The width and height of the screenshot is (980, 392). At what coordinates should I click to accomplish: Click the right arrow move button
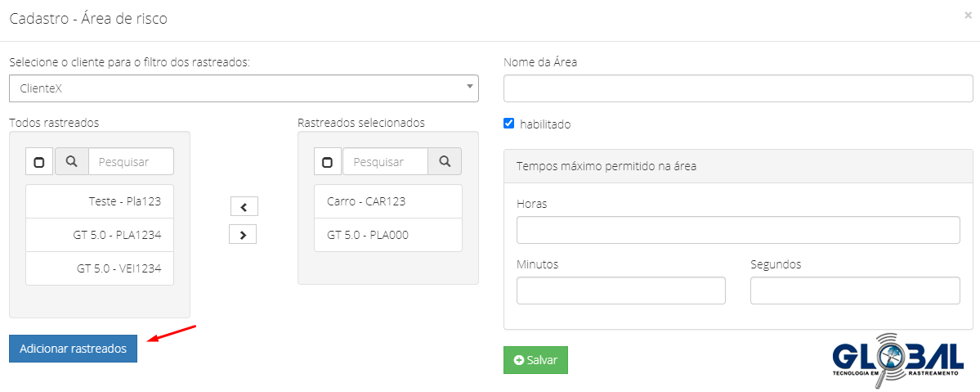click(x=244, y=235)
